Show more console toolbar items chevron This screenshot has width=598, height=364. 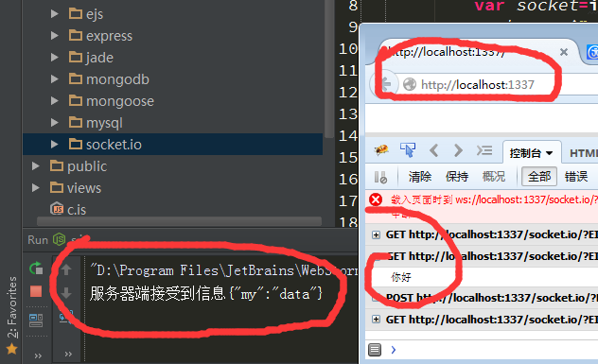tap(68, 355)
